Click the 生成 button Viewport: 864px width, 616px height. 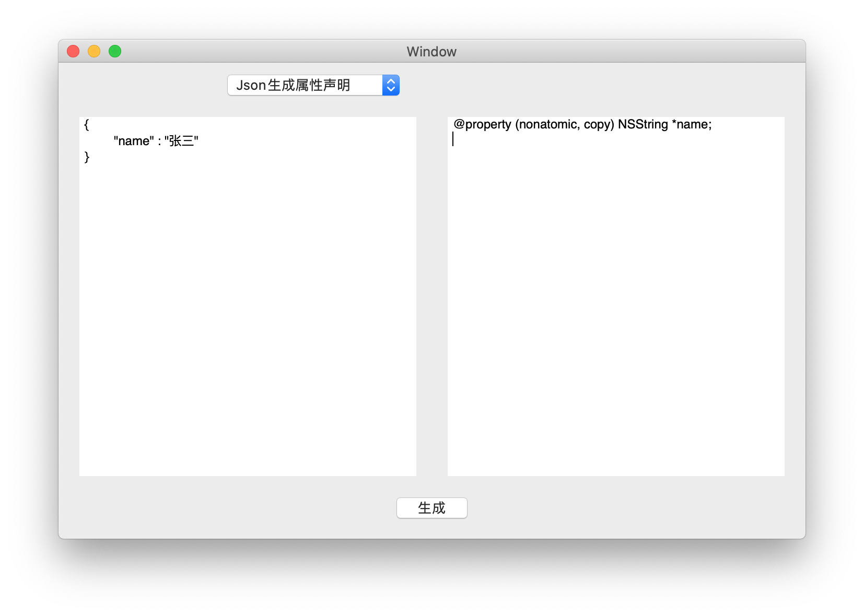431,508
